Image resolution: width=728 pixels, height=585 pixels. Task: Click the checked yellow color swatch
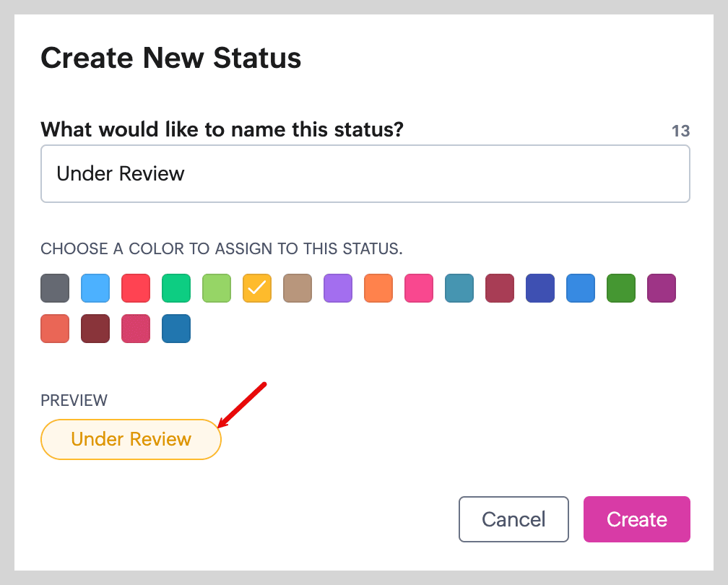(x=257, y=288)
